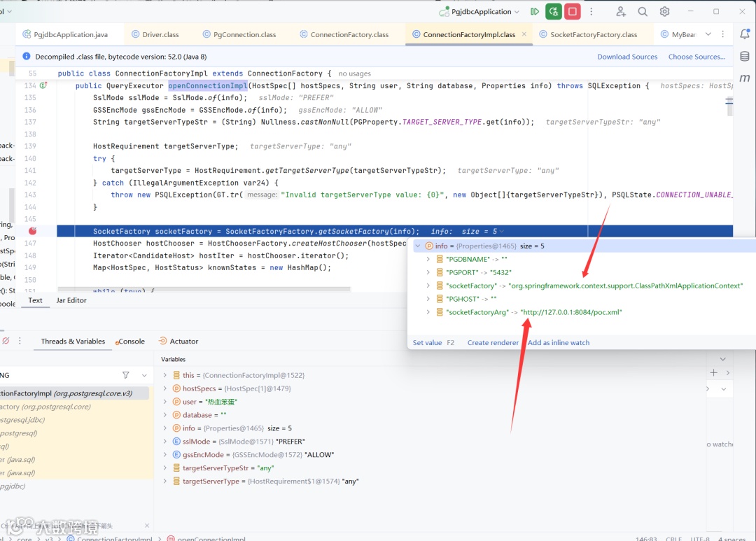Open the debug toolbar more options
756x541 pixels.
pyautogui.click(x=20, y=341)
